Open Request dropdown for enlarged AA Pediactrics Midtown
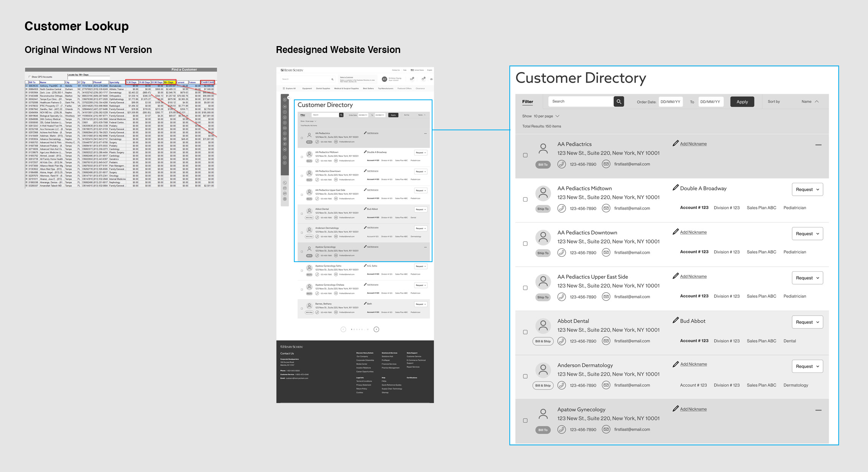The width and height of the screenshot is (868, 472). point(807,189)
